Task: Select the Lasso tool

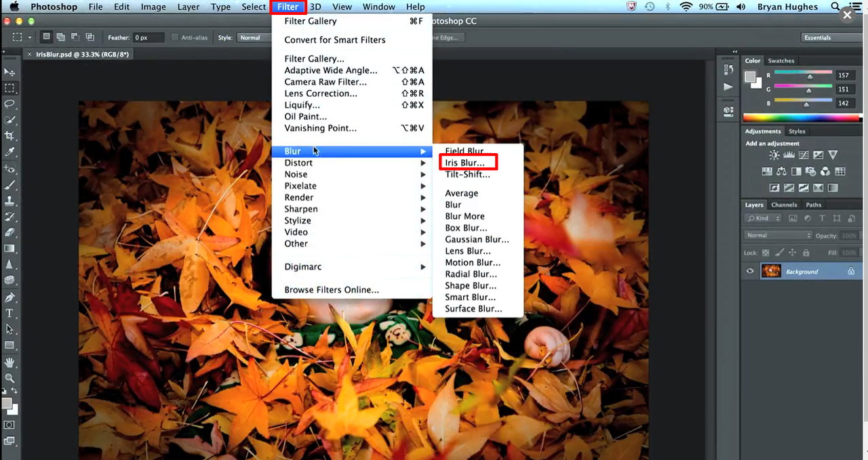Action: pyautogui.click(x=9, y=104)
